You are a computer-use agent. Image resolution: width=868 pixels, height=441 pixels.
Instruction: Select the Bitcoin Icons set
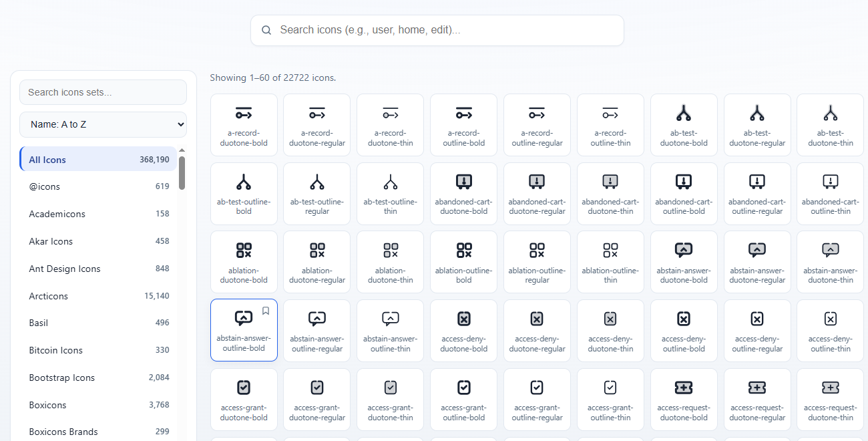tap(98, 350)
